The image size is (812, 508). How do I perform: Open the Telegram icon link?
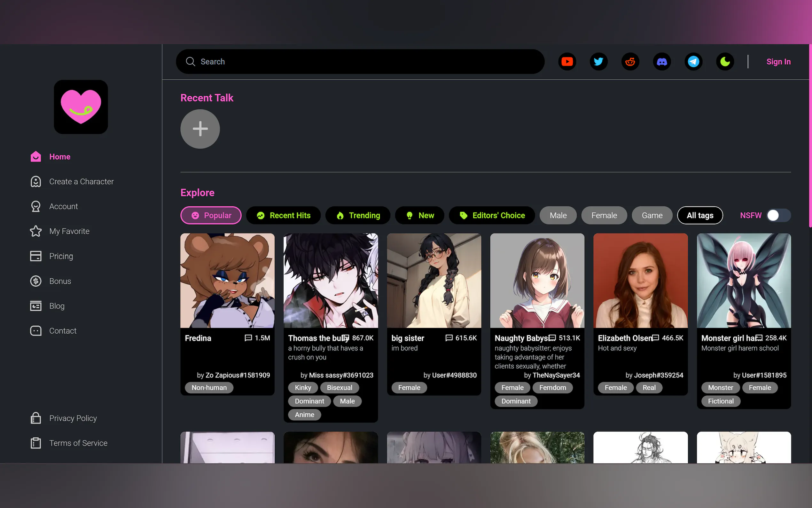693,62
